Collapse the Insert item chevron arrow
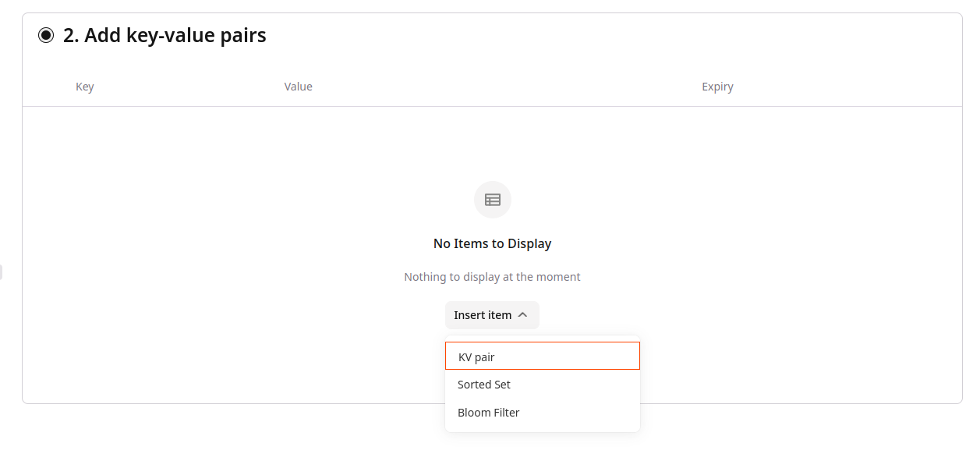The width and height of the screenshot is (980, 454). click(522, 315)
